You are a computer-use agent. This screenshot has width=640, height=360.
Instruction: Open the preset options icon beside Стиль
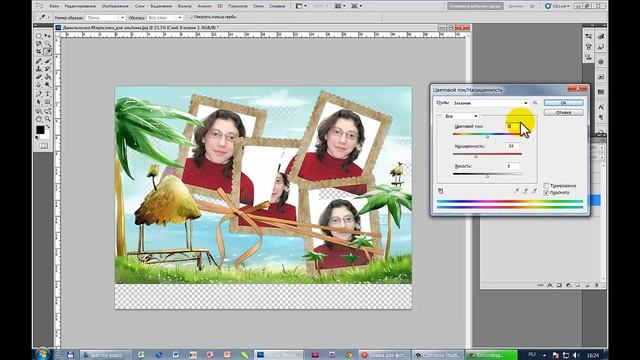pyautogui.click(x=535, y=103)
